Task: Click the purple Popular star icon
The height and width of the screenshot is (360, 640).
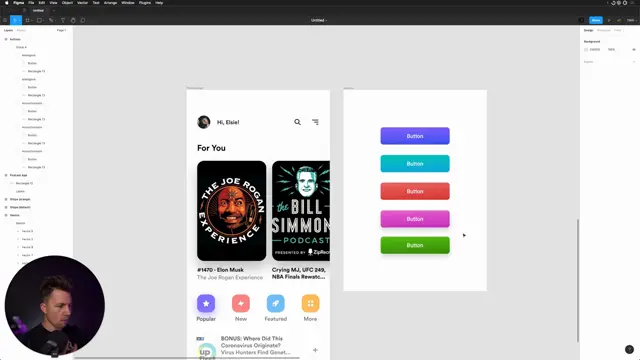Action: click(x=206, y=303)
